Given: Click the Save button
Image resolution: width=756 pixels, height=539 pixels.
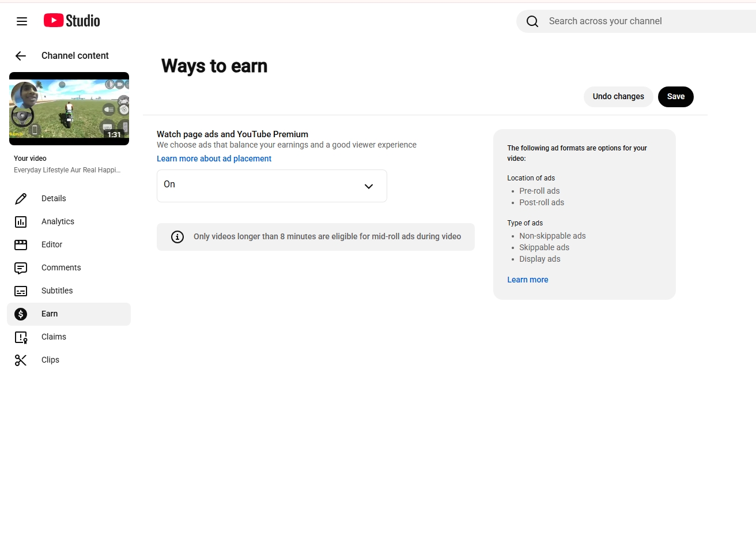Looking at the screenshot, I should pyautogui.click(x=676, y=97).
